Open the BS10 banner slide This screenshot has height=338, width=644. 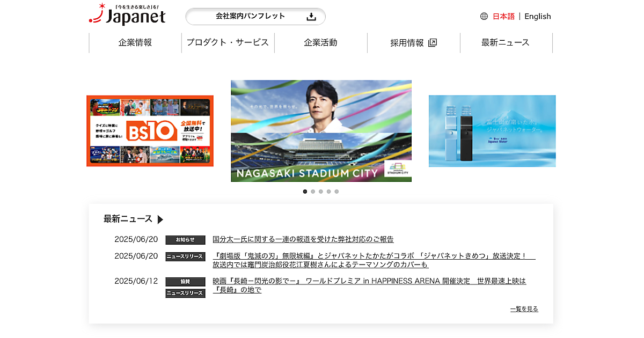click(x=150, y=131)
